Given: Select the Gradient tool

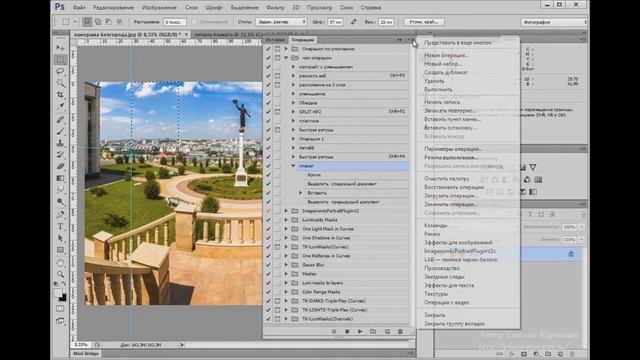Looking at the screenshot, I should 60,178.
